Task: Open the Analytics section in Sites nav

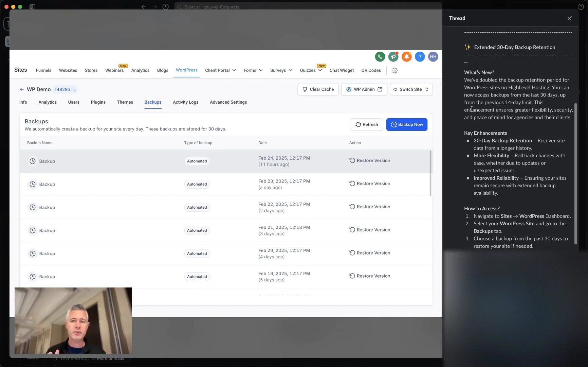Action: 140,70
